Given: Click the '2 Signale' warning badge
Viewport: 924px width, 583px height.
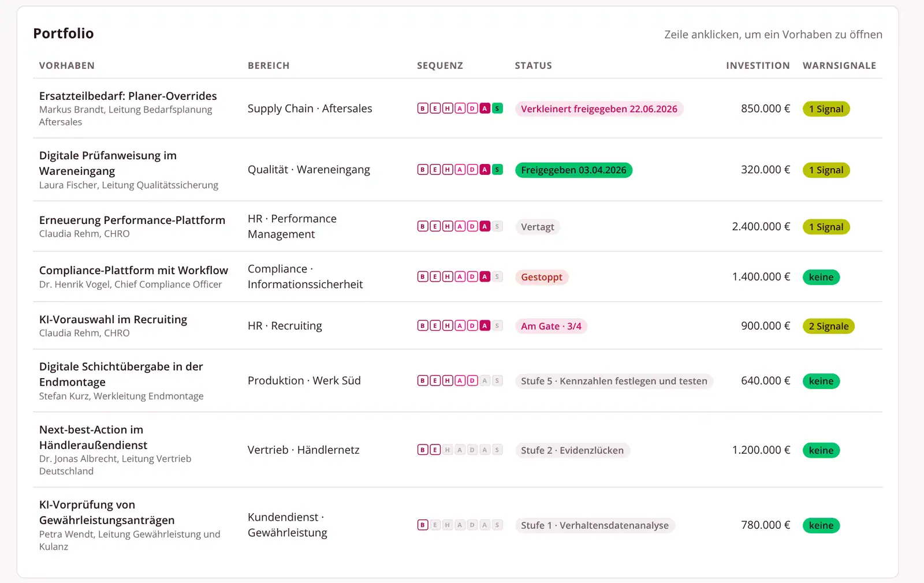Looking at the screenshot, I should click(829, 326).
